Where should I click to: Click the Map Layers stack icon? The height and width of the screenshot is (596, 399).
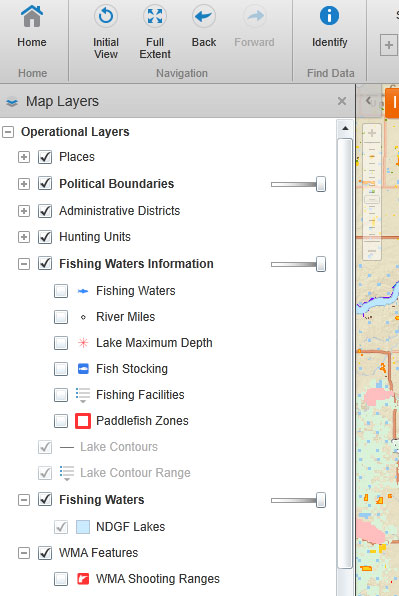[12, 102]
